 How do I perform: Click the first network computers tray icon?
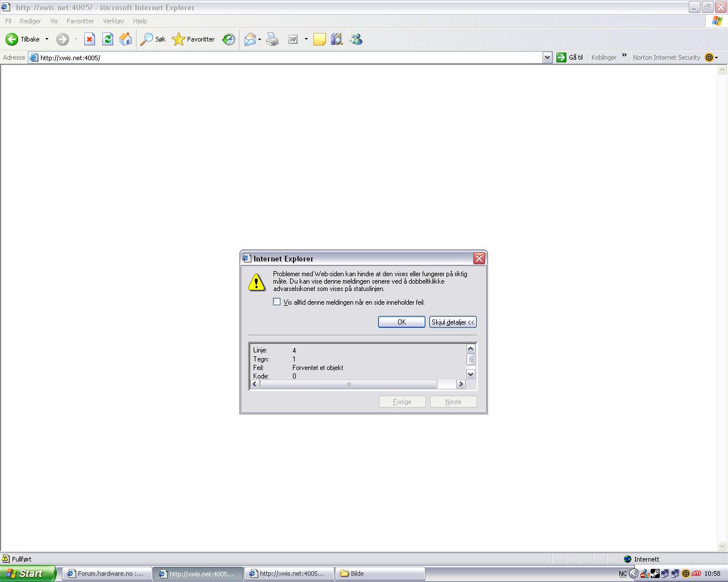665,573
